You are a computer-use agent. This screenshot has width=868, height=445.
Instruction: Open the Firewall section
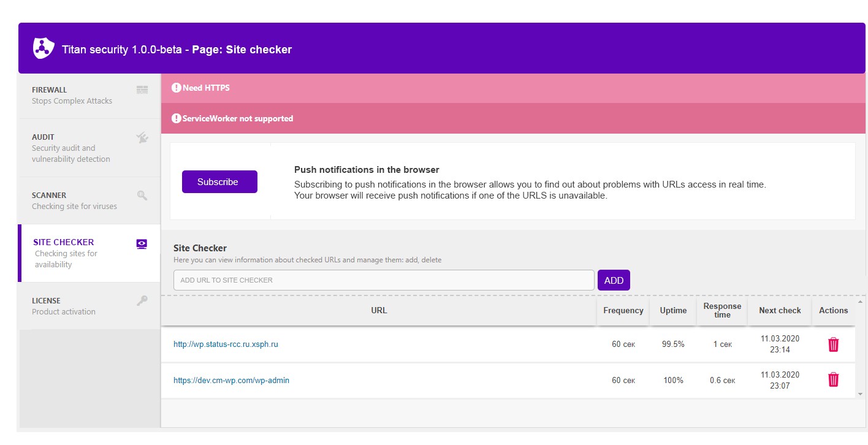pyautogui.click(x=89, y=95)
